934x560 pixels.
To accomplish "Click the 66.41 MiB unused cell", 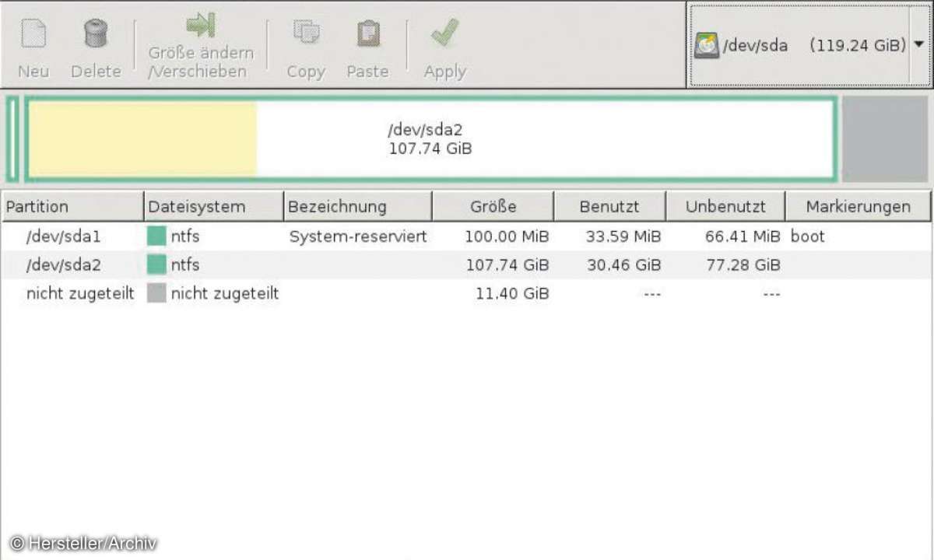I will pyautogui.click(x=743, y=236).
